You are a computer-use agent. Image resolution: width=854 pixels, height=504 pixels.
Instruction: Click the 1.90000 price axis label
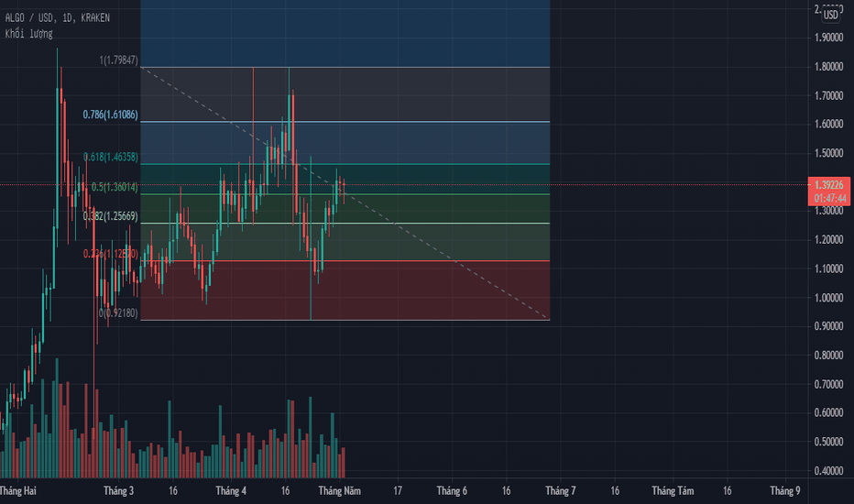pyautogui.click(x=829, y=38)
